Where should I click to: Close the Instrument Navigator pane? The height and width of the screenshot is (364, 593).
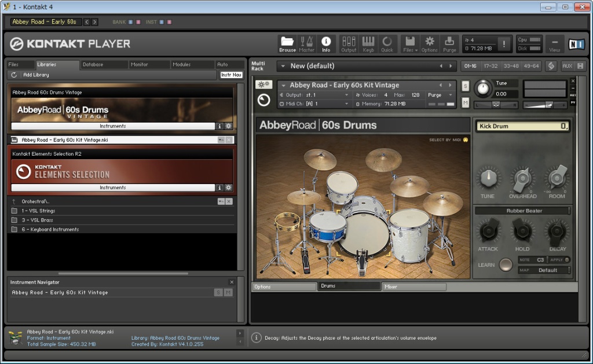[232, 282]
